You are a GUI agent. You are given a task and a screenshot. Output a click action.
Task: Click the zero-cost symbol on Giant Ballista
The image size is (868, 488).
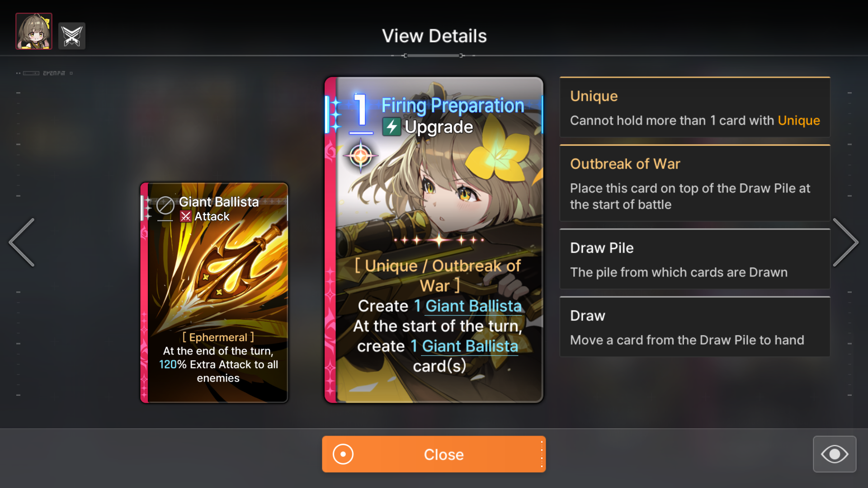click(x=165, y=206)
